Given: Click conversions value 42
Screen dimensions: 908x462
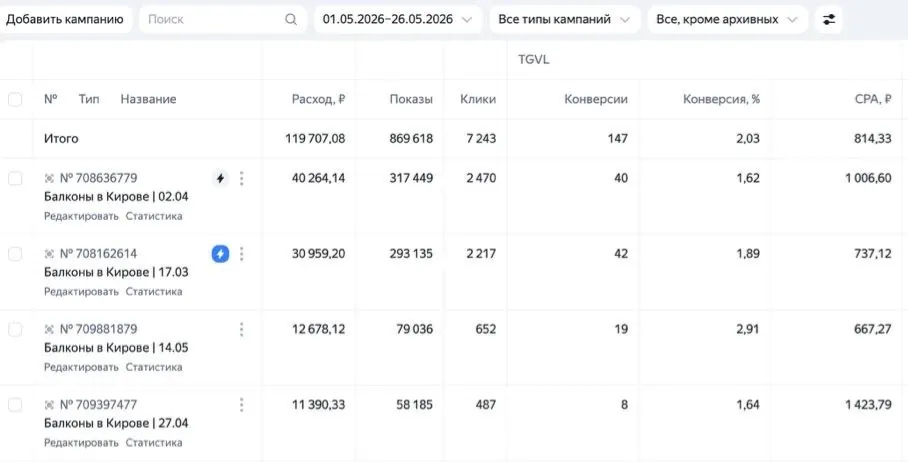Looking at the screenshot, I should (621, 254).
